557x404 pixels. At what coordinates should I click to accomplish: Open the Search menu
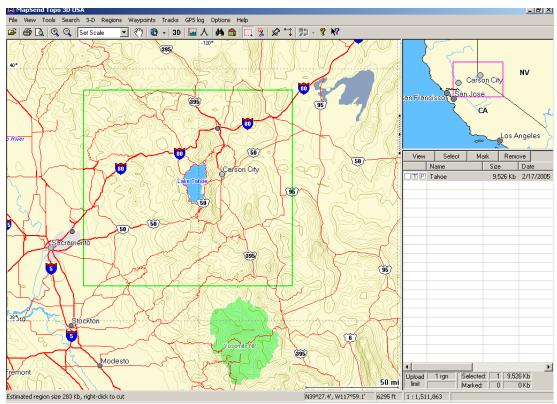70,20
